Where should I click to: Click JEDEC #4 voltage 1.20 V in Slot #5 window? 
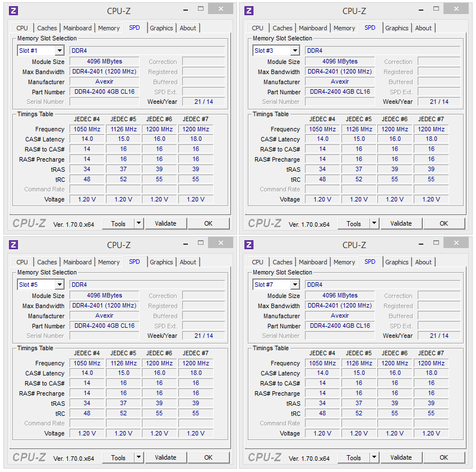coord(87,433)
